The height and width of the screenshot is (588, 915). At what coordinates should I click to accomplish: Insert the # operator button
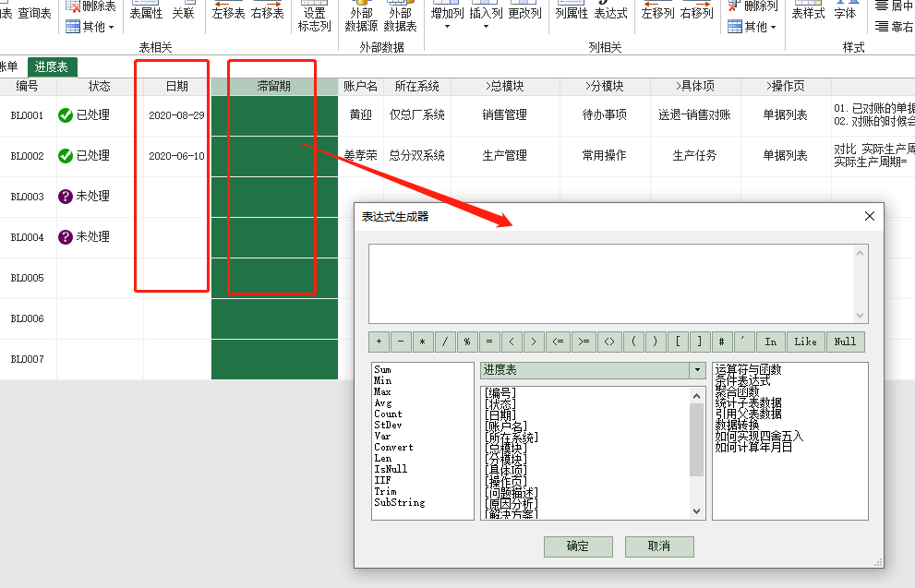(721, 342)
